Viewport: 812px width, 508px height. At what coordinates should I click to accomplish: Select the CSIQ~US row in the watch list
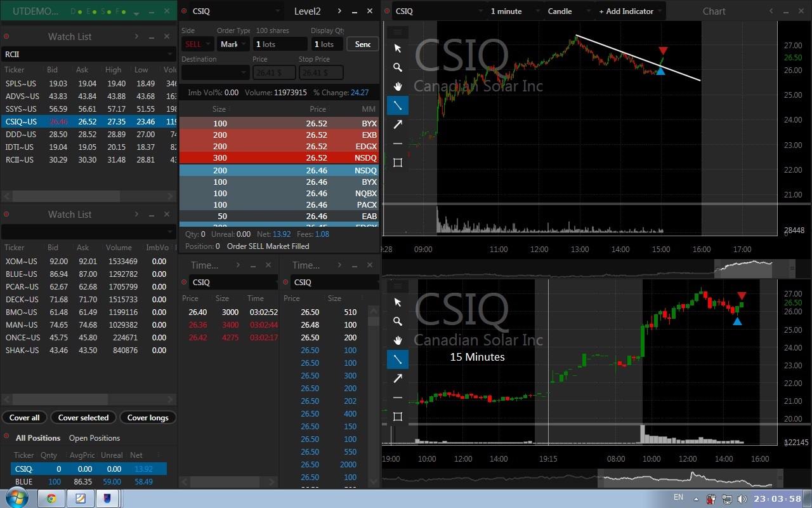[x=89, y=122]
